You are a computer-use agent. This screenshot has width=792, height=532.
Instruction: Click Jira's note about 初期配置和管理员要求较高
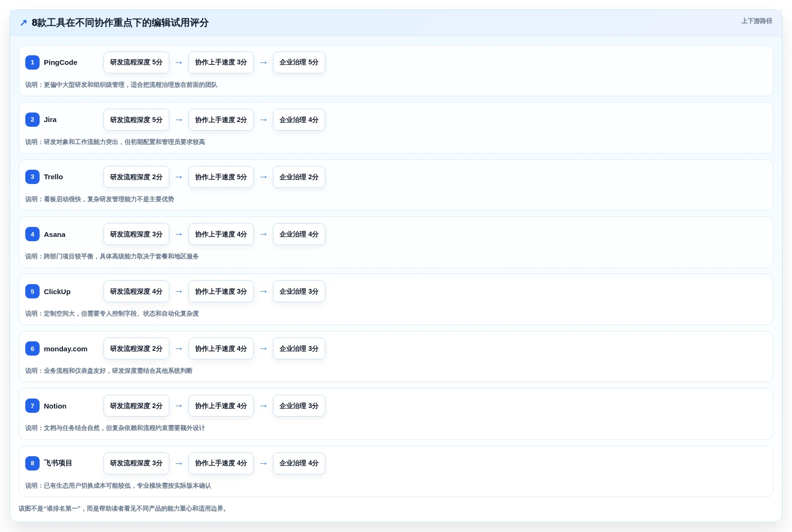[x=115, y=142]
